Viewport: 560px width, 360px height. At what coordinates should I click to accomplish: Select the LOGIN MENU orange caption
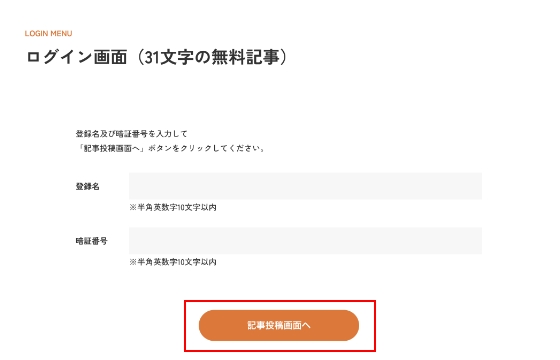point(49,34)
